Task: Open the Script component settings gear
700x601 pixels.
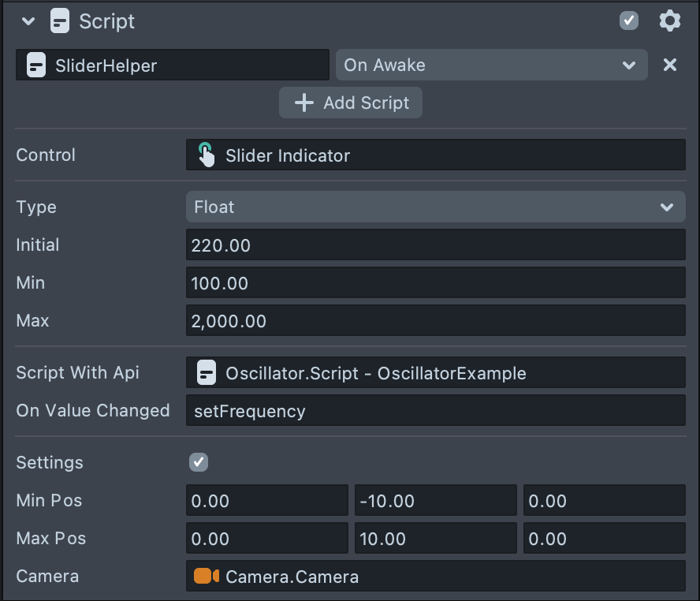Action: 669,21
